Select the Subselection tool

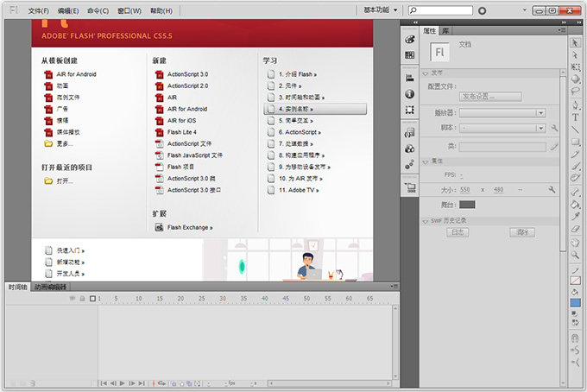575,55
